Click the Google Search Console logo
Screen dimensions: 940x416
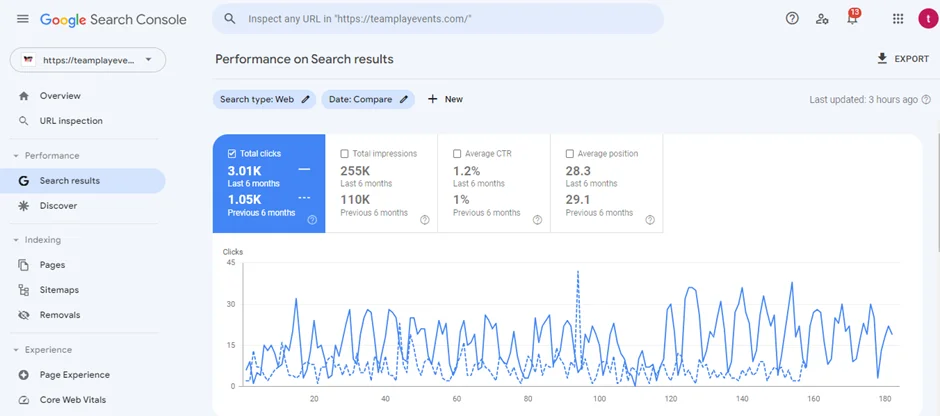pyautogui.click(x=113, y=19)
